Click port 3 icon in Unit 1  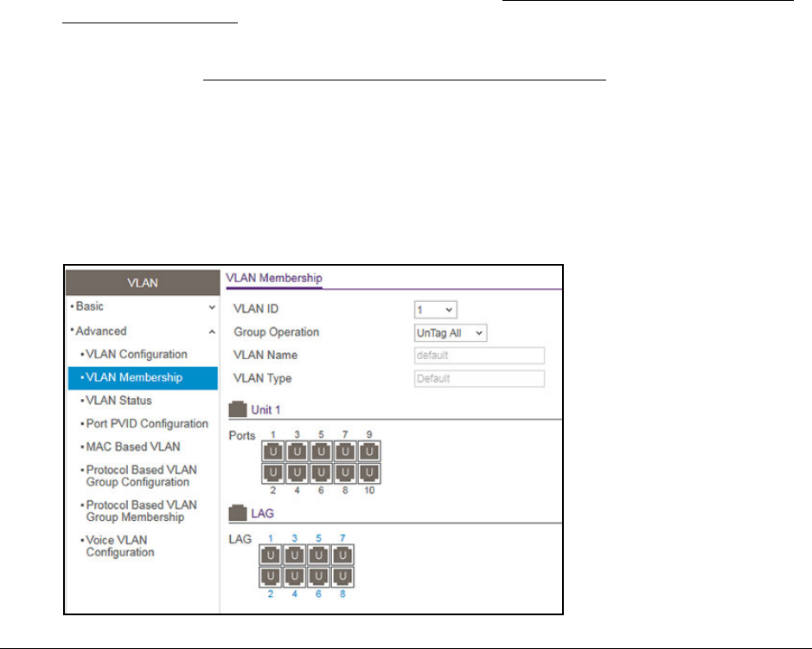[297, 452]
